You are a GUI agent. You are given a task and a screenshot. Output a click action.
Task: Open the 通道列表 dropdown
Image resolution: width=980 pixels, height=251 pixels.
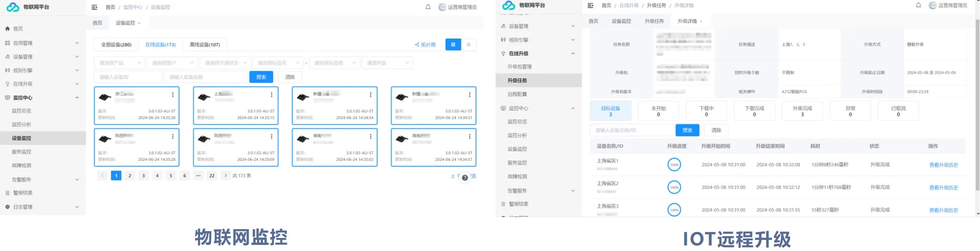point(387,63)
